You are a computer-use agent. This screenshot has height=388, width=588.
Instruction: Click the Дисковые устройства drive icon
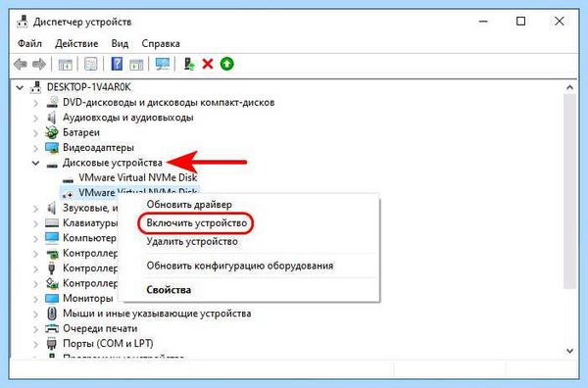52,165
